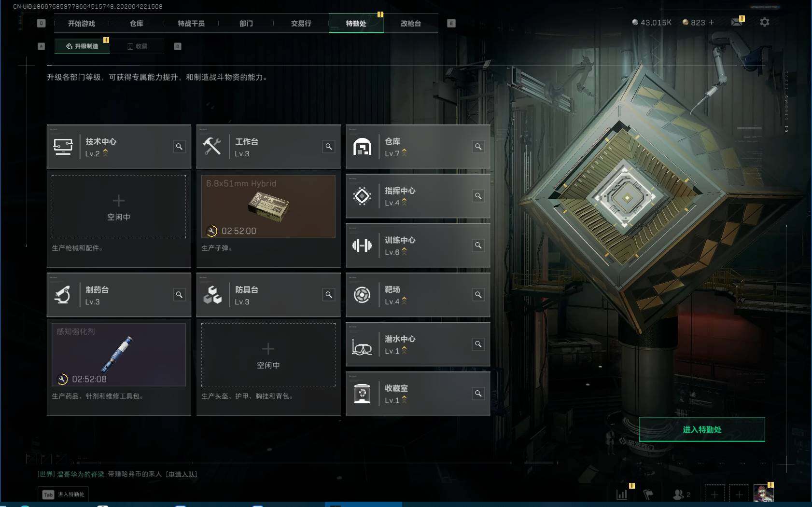Click the 进入特勤处 button

click(x=702, y=429)
